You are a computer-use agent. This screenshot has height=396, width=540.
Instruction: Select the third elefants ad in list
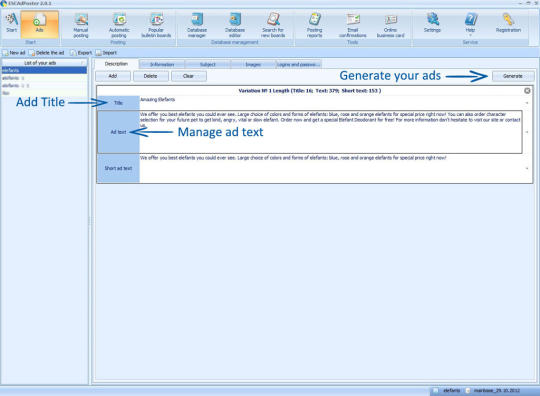(x=44, y=85)
